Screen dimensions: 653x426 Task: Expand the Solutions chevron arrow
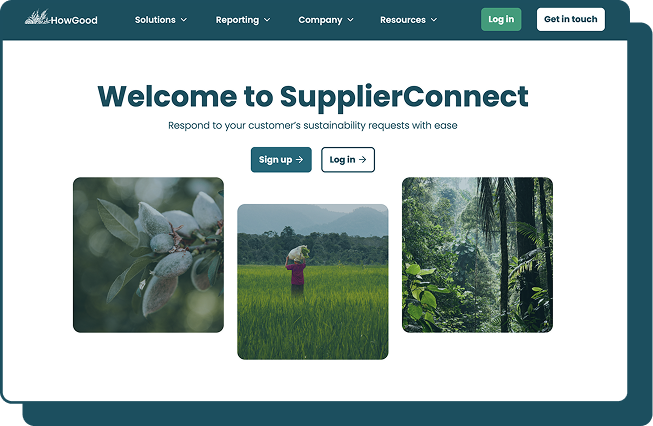[x=184, y=20]
